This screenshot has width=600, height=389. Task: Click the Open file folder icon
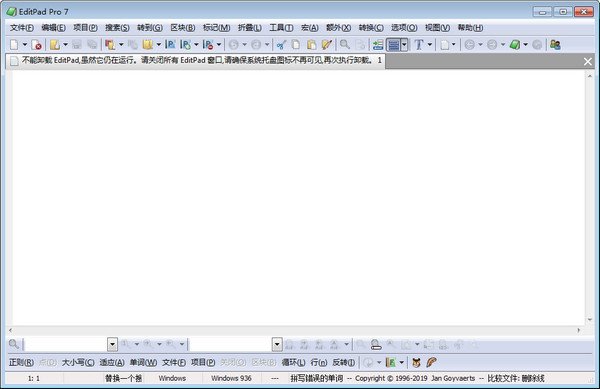coord(55,45)
